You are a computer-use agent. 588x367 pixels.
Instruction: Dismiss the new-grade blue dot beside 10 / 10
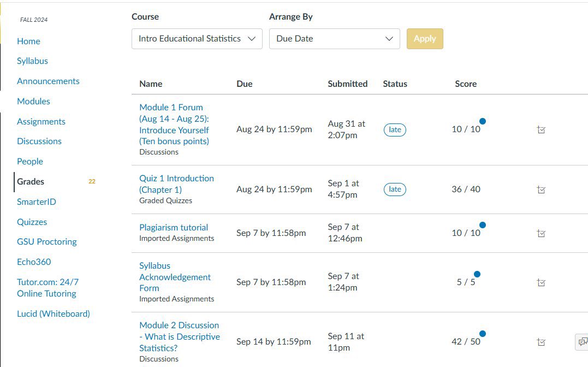pyautogui.click(x=483, y=121)
